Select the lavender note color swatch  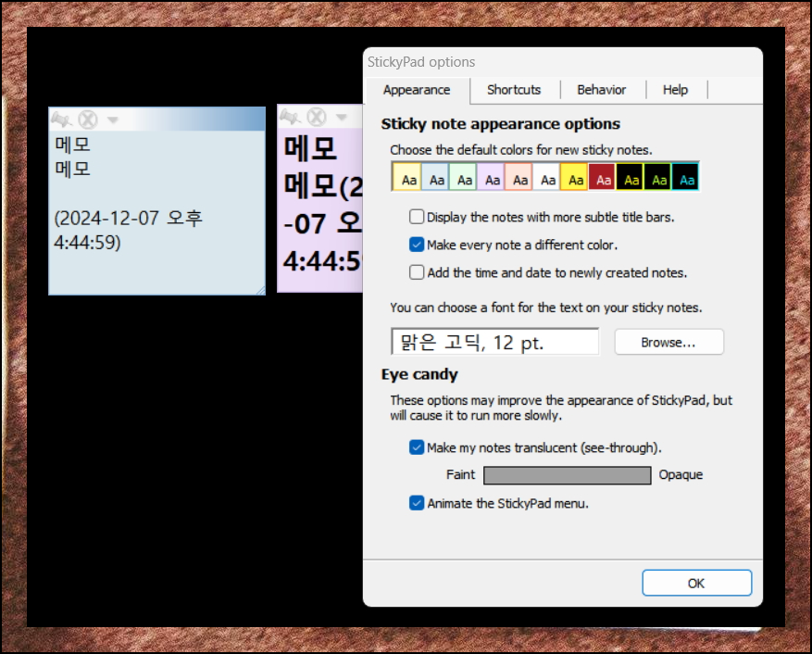(x=491, y=177)
